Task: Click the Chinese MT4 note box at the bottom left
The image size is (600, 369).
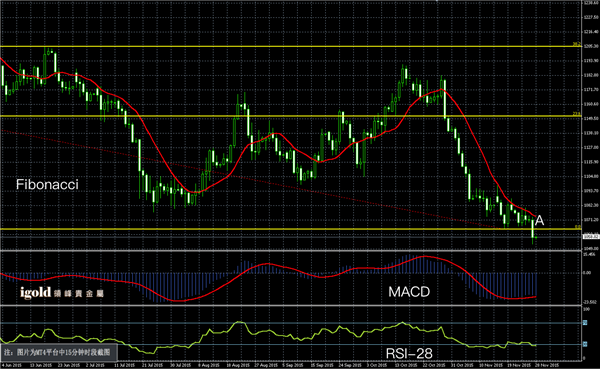Action: click(58, 352)
